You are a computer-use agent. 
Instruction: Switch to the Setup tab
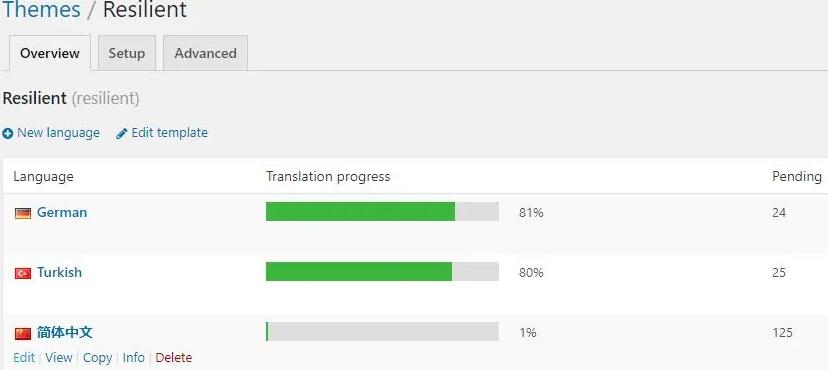pos(127,53)
